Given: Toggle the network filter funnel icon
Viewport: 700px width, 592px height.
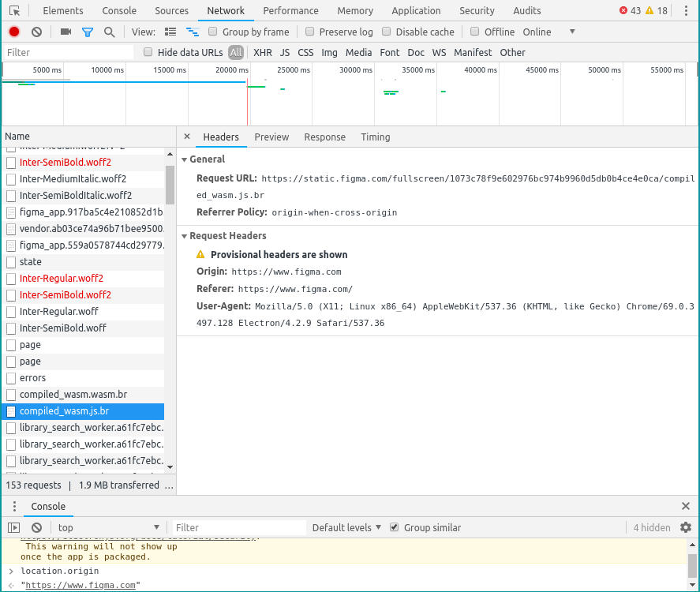Looking at the screenshot, I should (88, 32).
